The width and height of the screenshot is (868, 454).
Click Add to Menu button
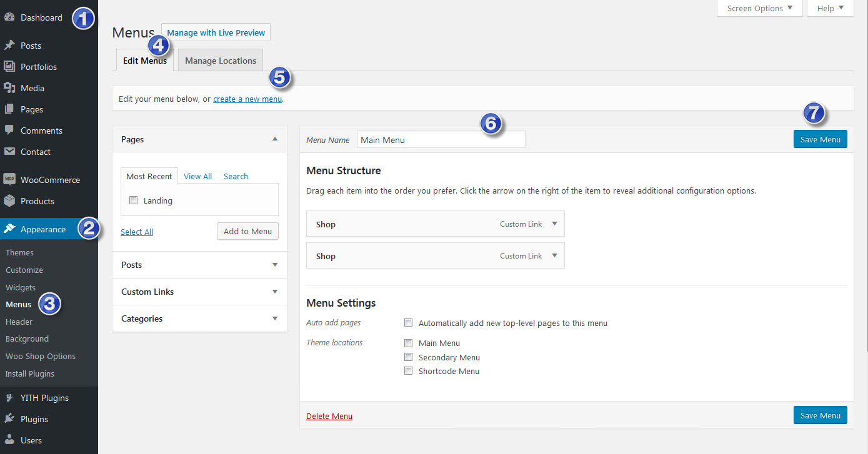pos(247,231)
